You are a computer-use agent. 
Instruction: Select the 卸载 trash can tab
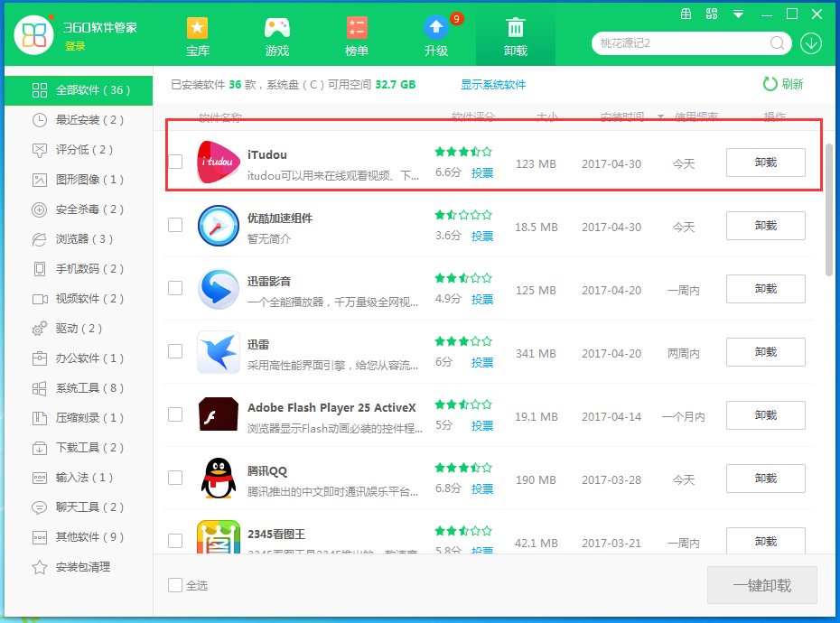(516, 37)
